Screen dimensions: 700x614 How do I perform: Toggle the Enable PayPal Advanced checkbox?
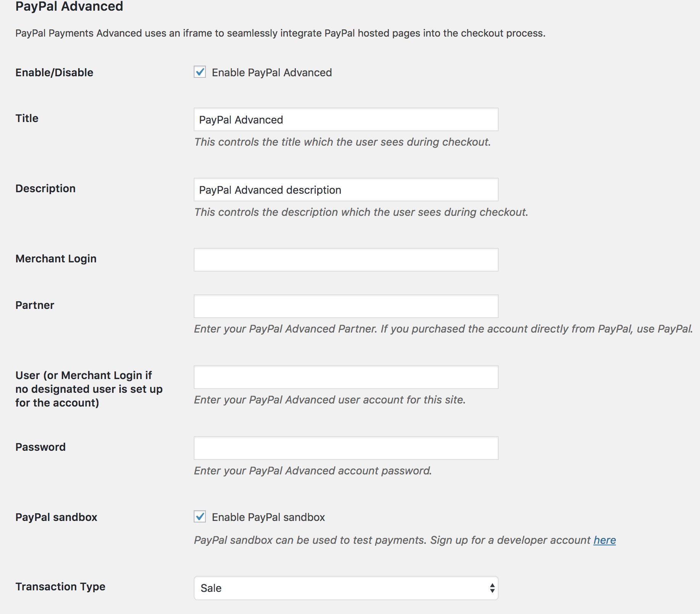pos(200,72)
